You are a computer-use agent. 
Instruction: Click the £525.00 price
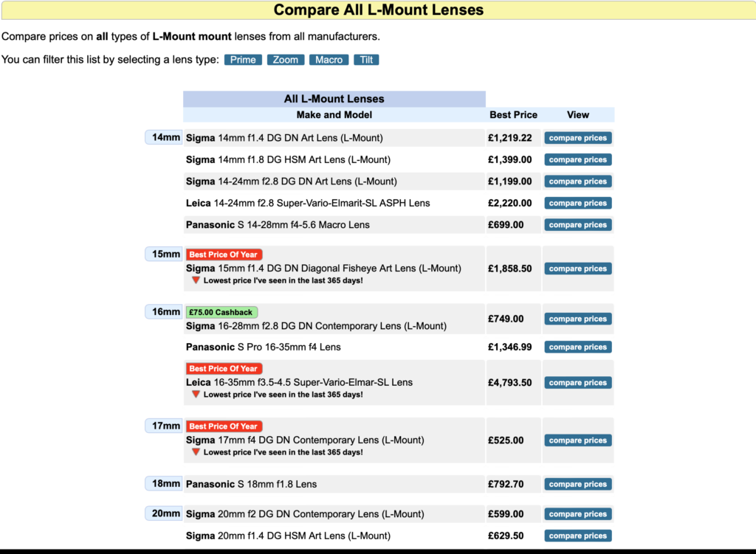506,440
